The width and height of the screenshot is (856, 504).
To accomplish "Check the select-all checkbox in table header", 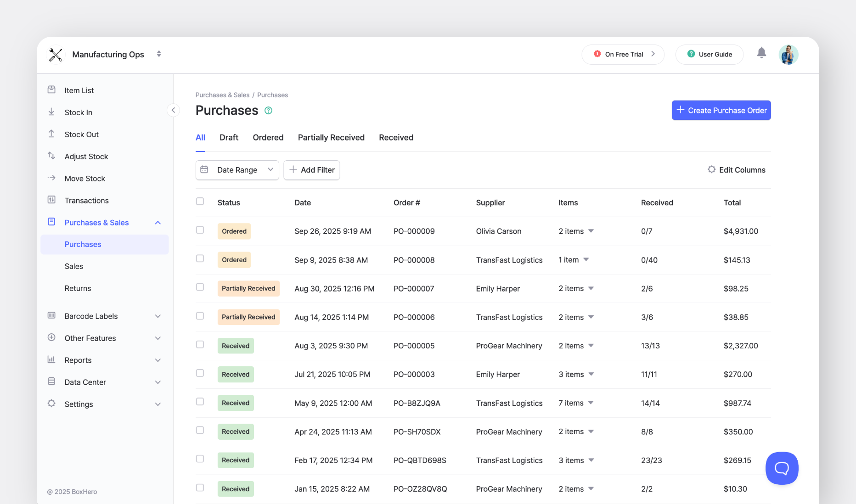I will (200, 201).
